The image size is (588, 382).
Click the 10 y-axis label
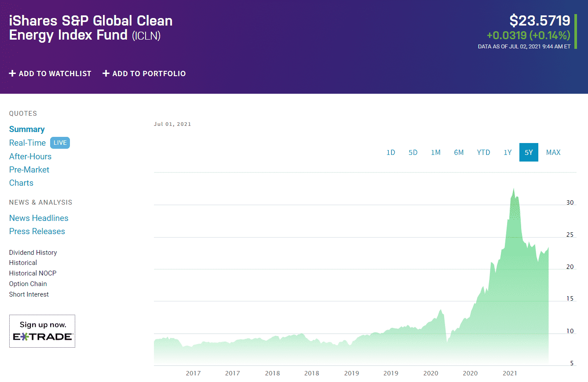570,331
